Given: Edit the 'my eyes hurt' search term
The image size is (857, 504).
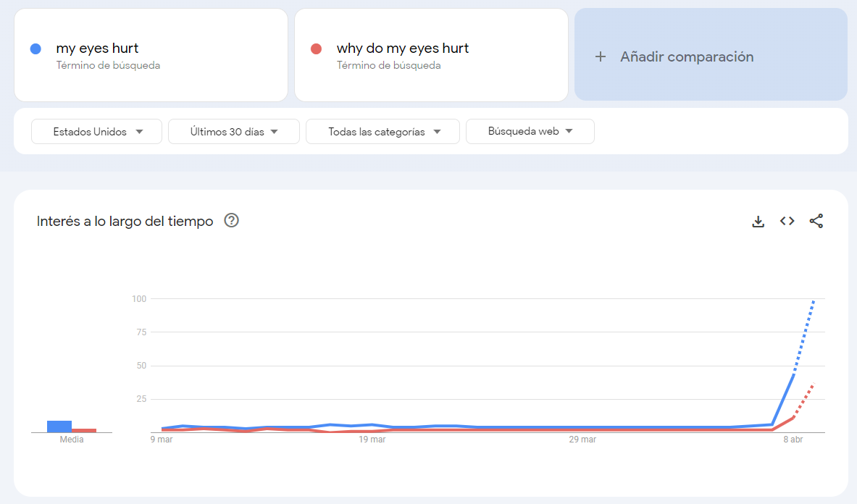Looking at the screenshot, I should (97, 49).
